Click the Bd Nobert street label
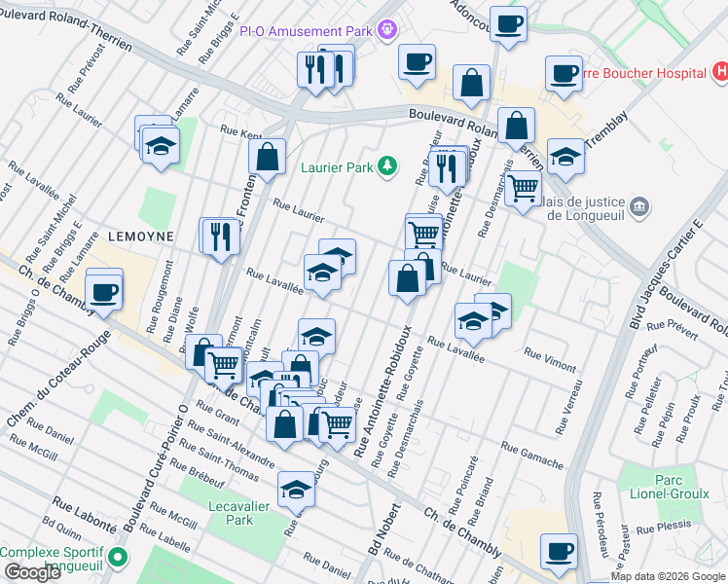Viewport: 728px width, 584px height. point(384,529)
